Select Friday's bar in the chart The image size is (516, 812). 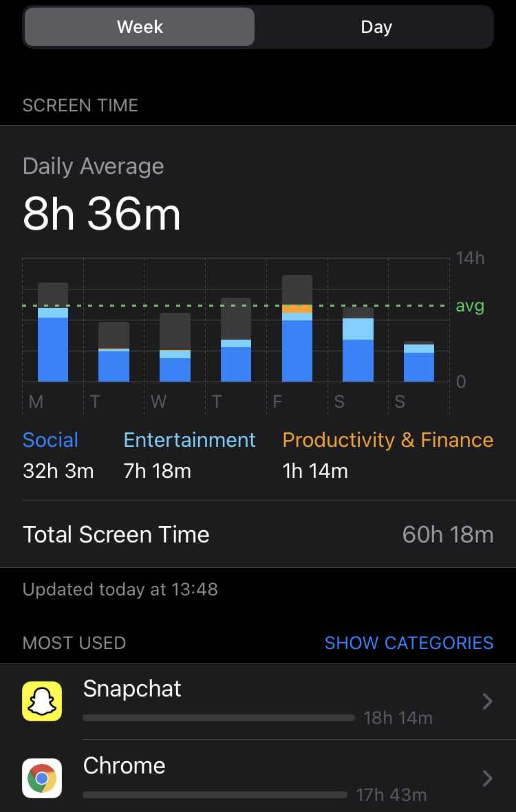[x=297, y=329]
